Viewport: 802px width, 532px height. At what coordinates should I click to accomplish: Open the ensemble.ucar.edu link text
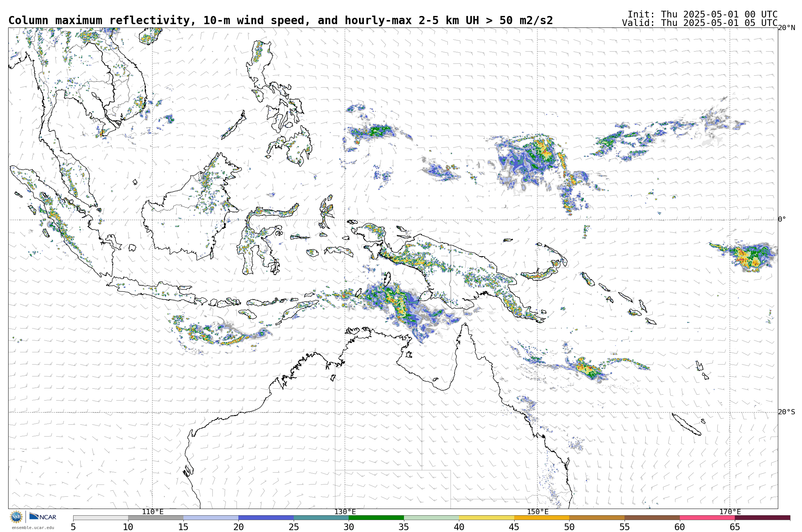pos(33,528)
